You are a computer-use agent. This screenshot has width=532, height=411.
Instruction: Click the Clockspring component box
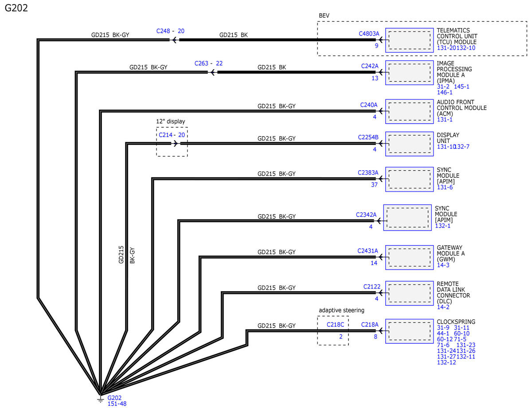click(x=409, y=331)
